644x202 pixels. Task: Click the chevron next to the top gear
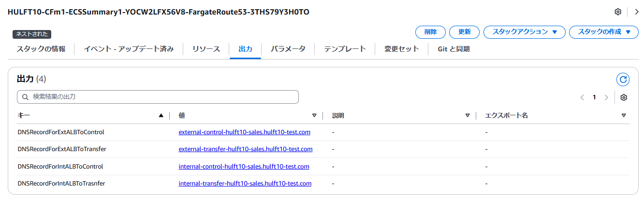pyautogui.click(x=637, y=12)
